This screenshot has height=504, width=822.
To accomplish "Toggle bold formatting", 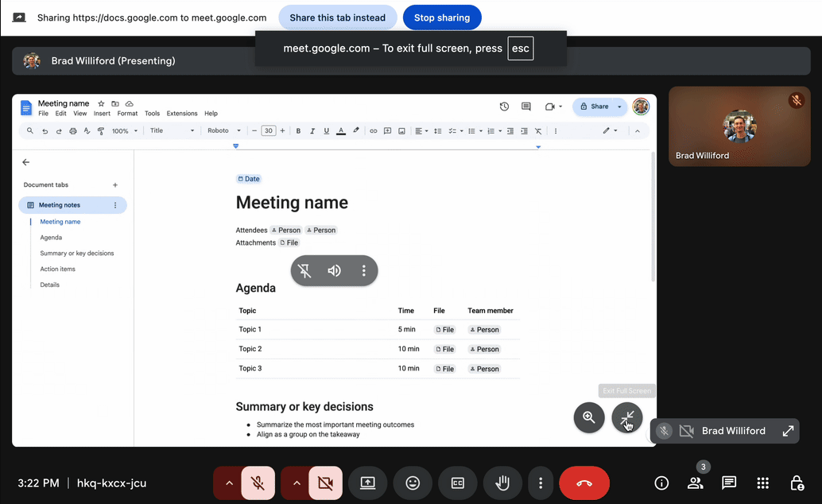I will point(298,131).
